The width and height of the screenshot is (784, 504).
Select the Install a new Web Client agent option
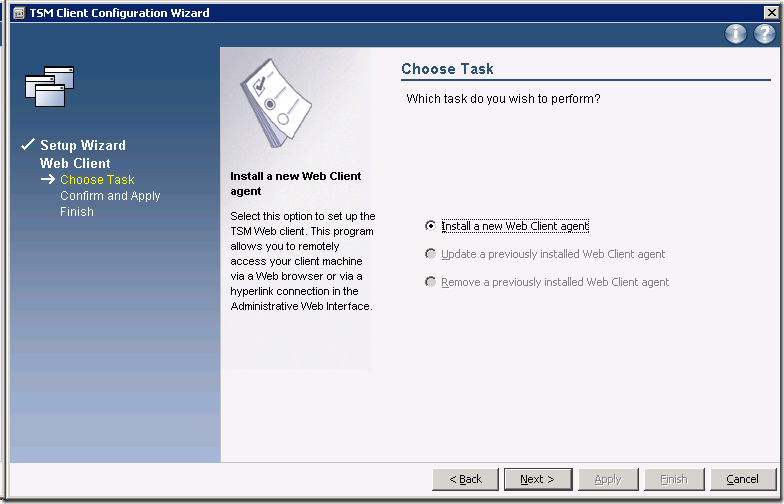pos(431,226)
